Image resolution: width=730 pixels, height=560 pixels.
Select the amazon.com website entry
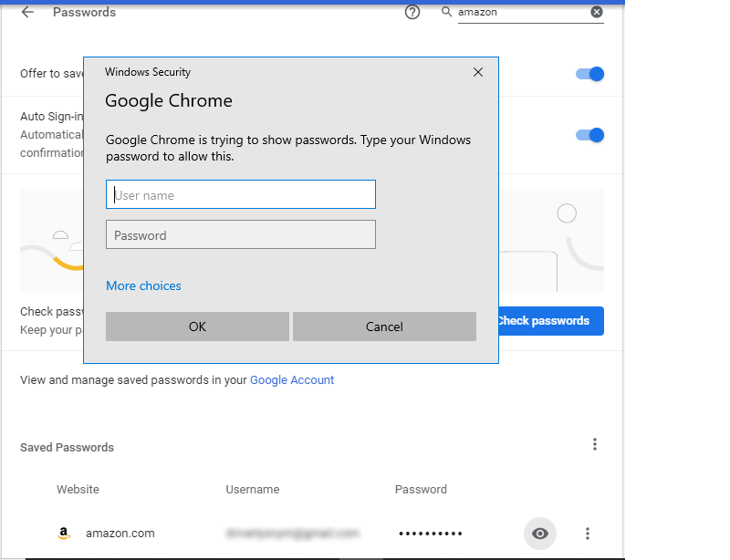coord(120,534)
